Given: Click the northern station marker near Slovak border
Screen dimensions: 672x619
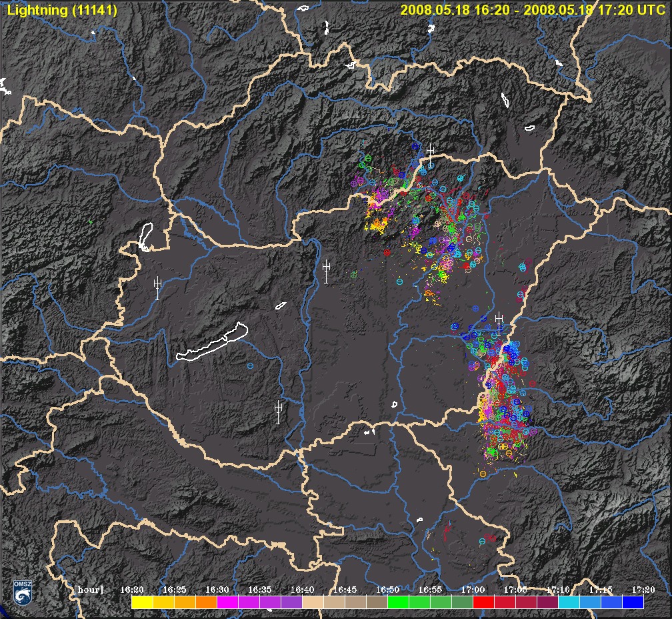Looking at the screenshot, I should 431,152.
